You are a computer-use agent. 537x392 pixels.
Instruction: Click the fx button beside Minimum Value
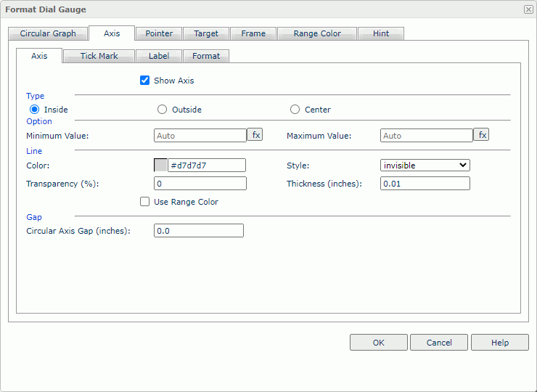point(255,135)
